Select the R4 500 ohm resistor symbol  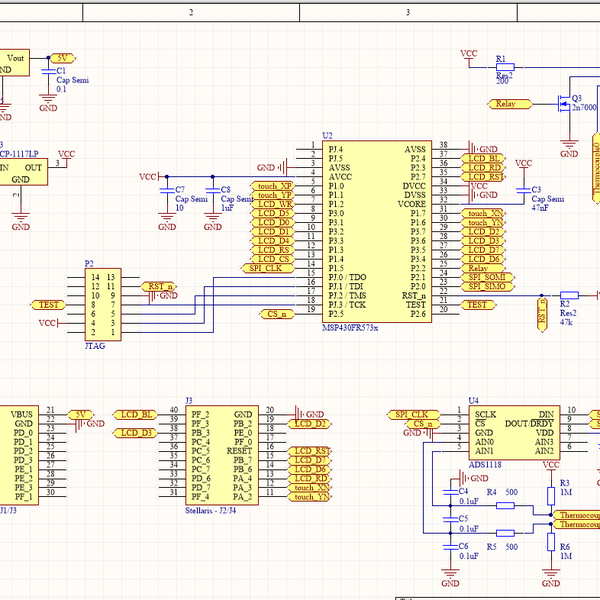(x=505, y=505)
